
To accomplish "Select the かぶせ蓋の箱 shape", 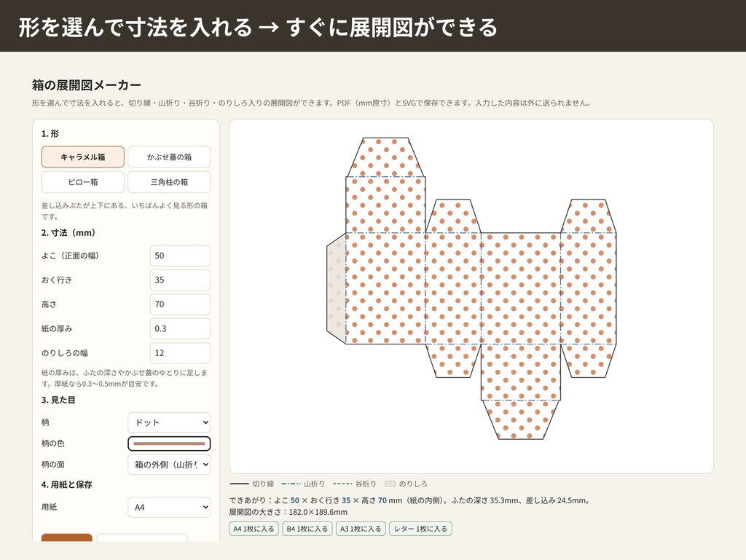I will click(169, 157).
